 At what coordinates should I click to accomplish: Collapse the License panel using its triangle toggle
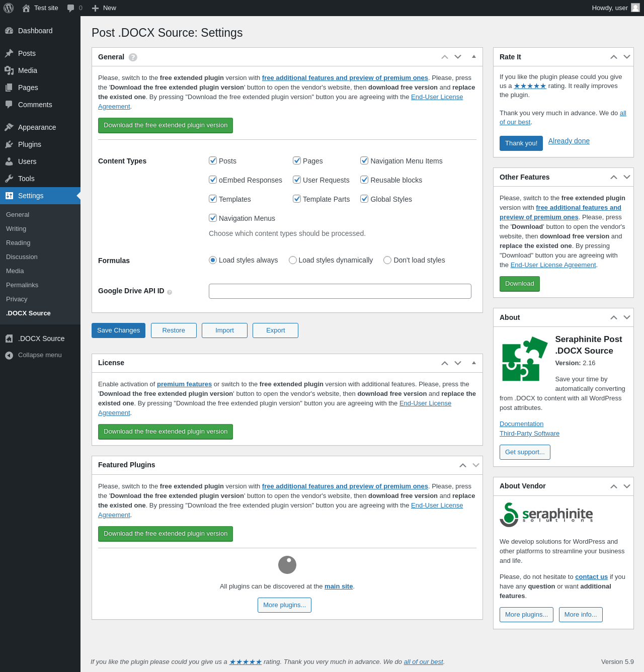[x=474, y=363]
